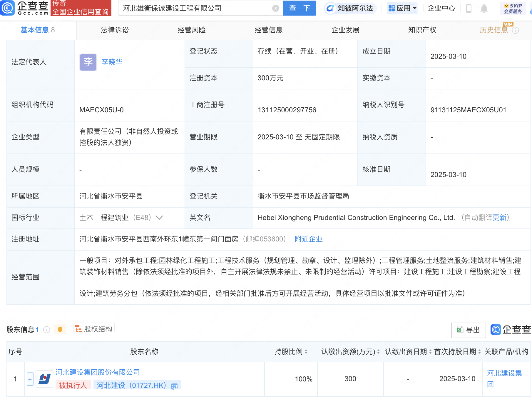Click the English name Hebei Xiongheng Prudential text
This screenshot has width=532, height=397.
(x=356, y=218)
